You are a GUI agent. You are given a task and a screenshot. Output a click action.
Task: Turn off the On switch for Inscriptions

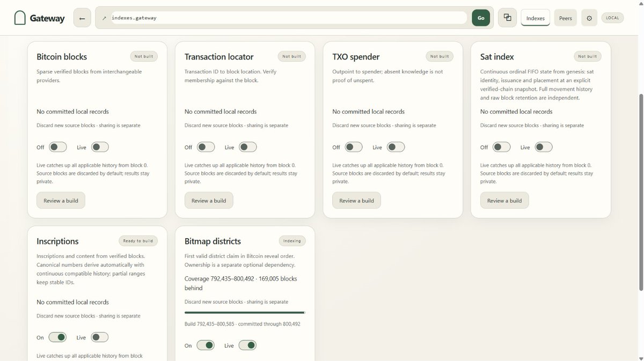click(57, 337)
